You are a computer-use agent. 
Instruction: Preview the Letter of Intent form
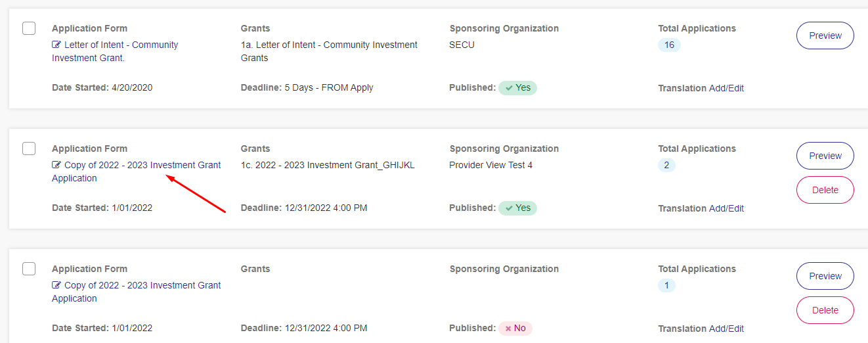tap(825, 35)
